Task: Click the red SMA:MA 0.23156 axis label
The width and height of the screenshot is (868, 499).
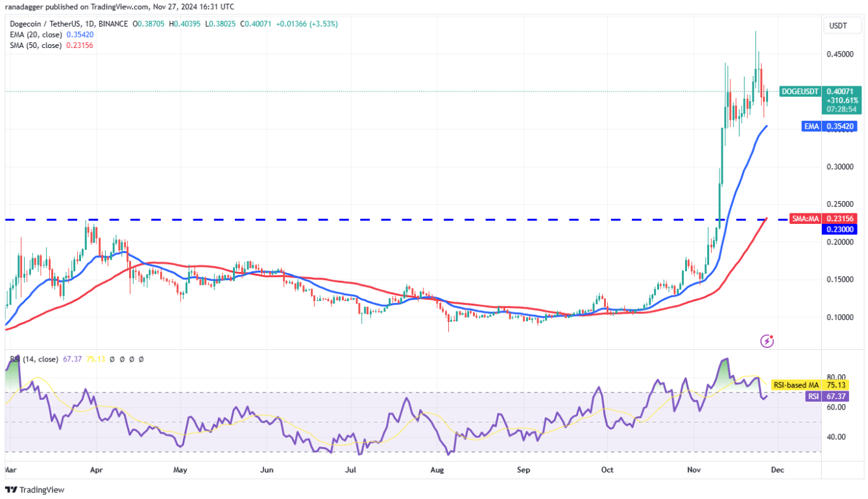Action: click(824, 219)
